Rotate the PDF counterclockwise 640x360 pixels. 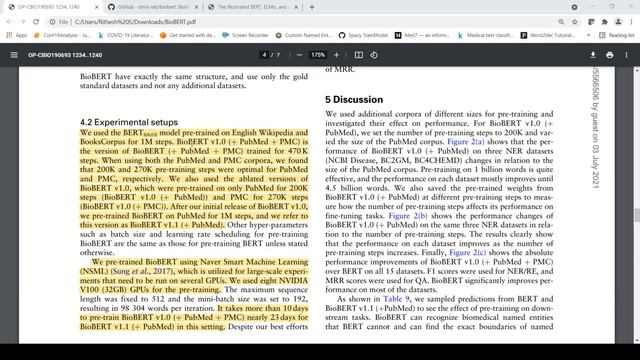374,55
